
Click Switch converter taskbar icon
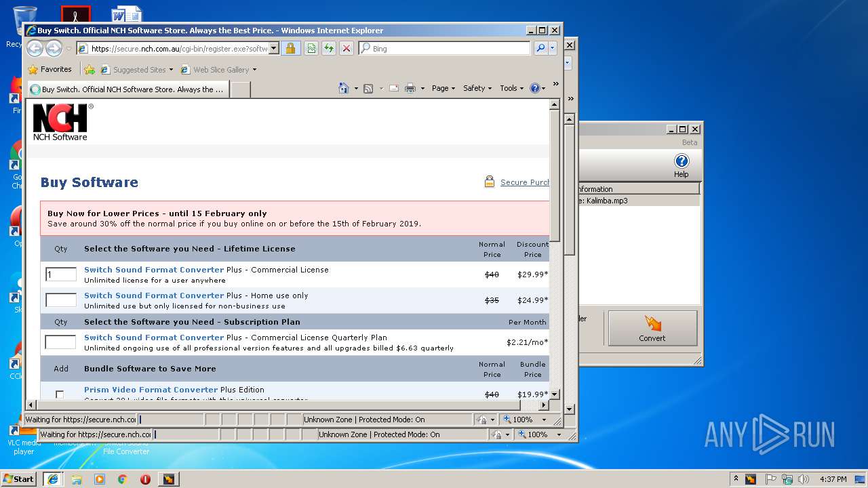pyautogui.click(x=168, y=479)
